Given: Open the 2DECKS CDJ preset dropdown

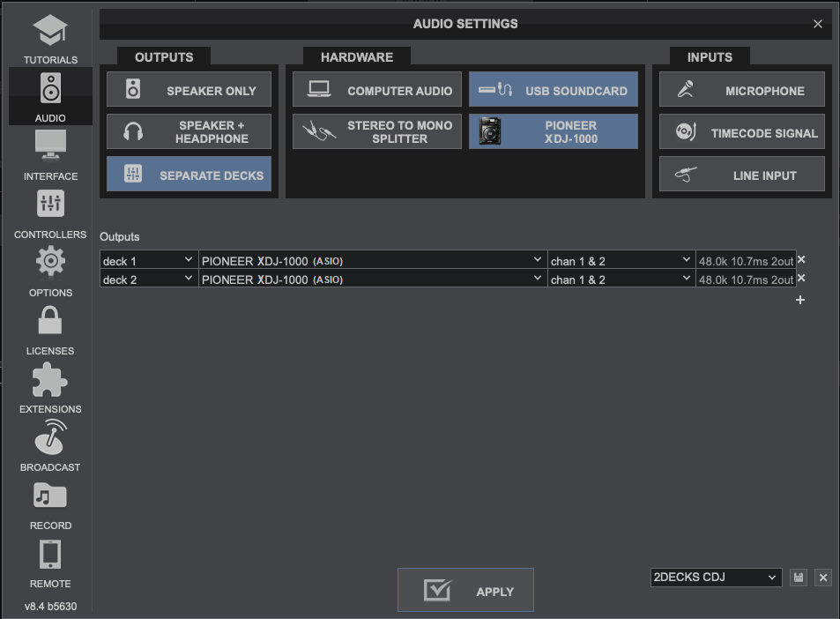Looking at the screenshot, I should [x=717, y=578].
